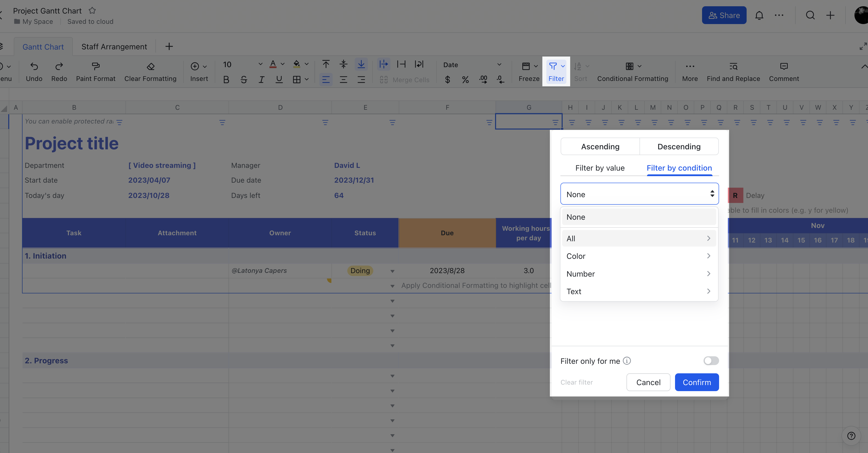
Task: Apply percent number format
Action: pos(465,80)
